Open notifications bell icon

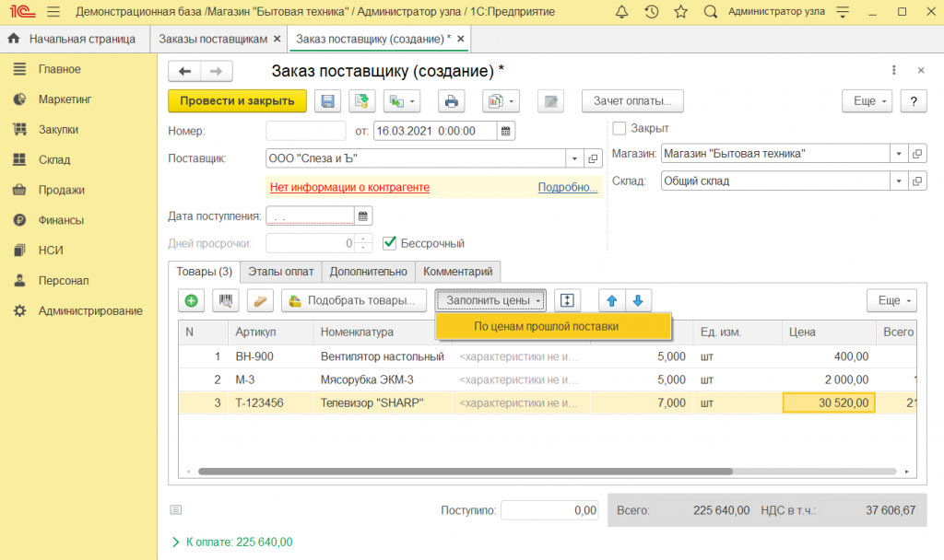click(622, 12)
